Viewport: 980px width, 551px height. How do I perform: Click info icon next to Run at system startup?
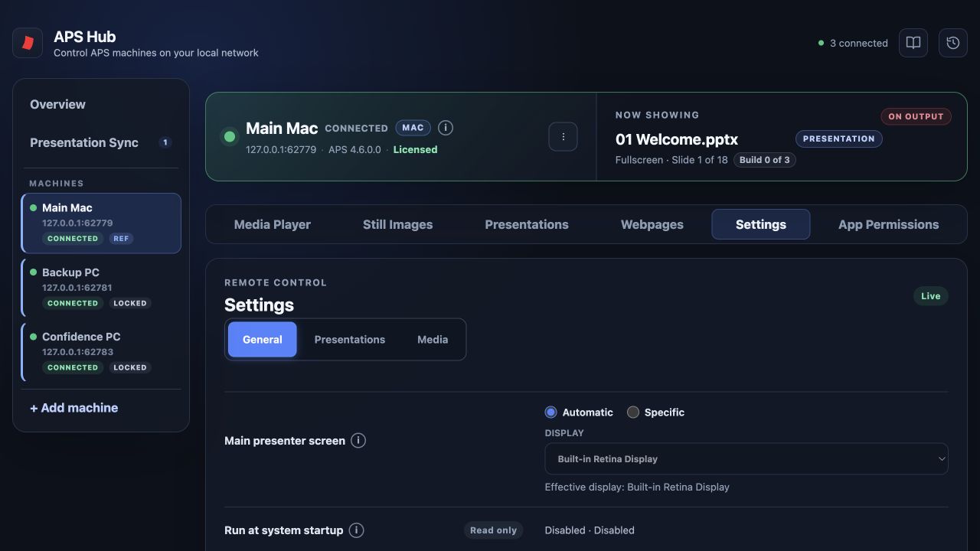[x=356, y=530]
